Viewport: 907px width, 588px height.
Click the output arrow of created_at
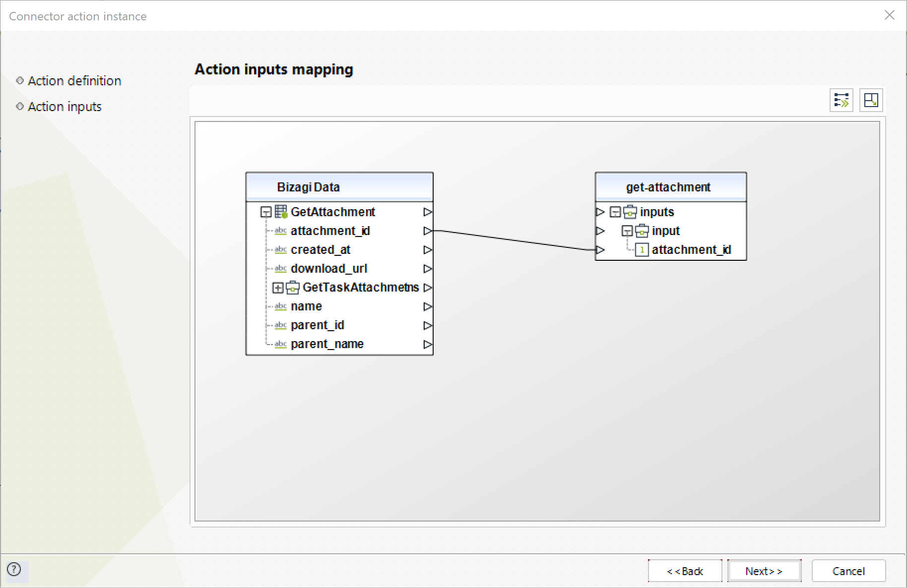427,250
